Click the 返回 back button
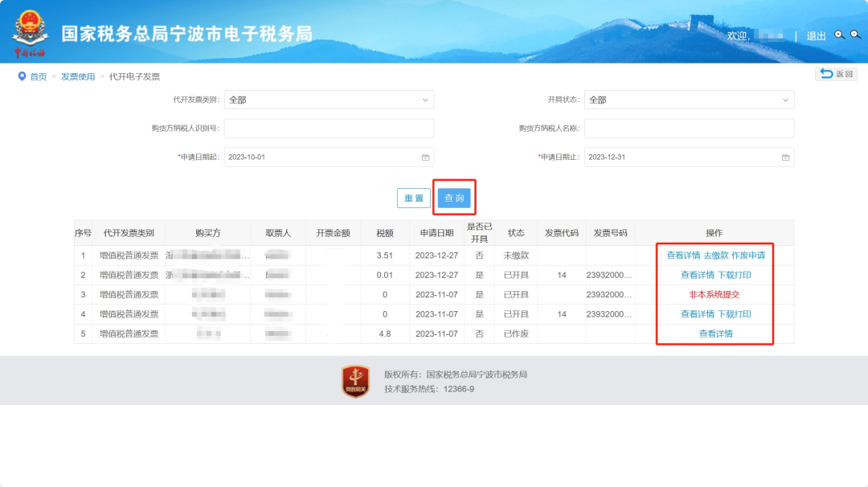This screenshot has width=868, height=487. [836, 74]
